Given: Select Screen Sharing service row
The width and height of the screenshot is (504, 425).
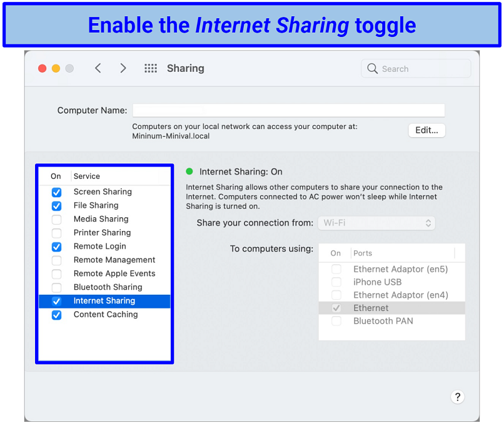Looking at the screenshot, I should (104, 192).
